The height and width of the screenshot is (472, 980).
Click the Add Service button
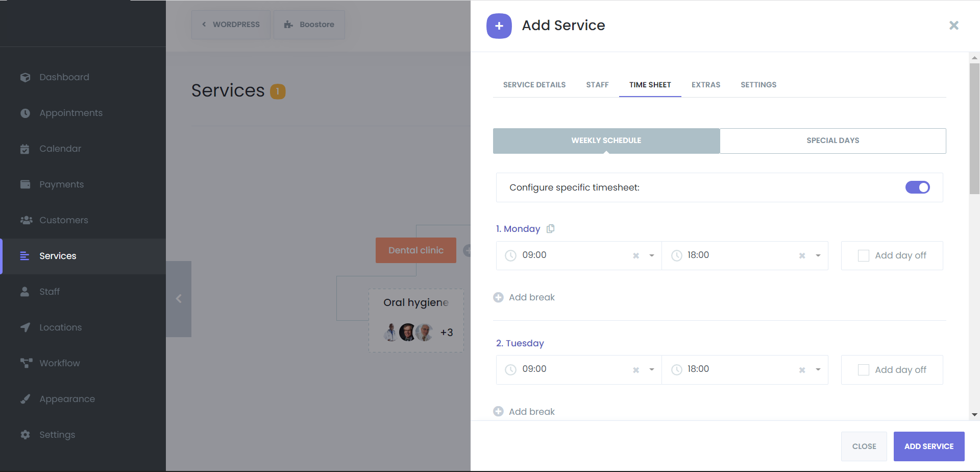pos(928,446)
